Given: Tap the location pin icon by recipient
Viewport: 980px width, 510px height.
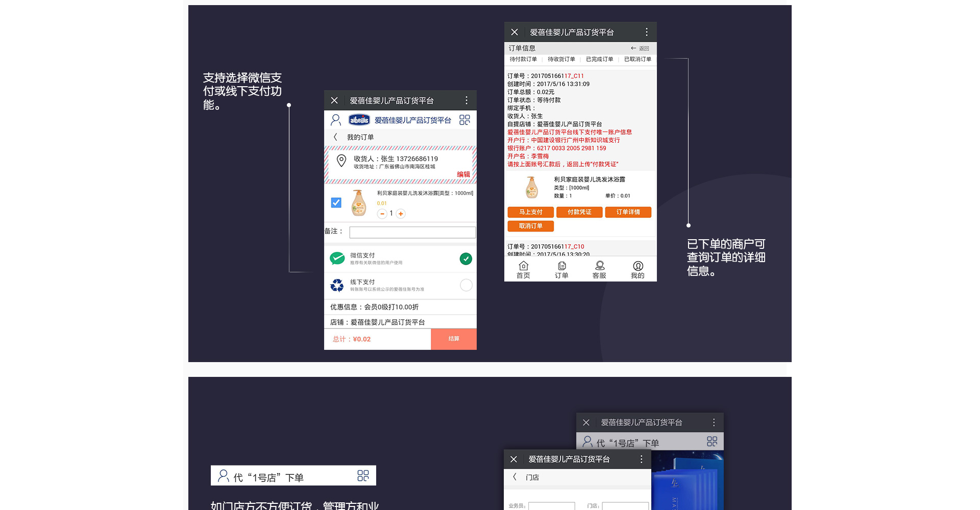Looking at the screenshot, I should pyautogui.click(x=341, y=161).
